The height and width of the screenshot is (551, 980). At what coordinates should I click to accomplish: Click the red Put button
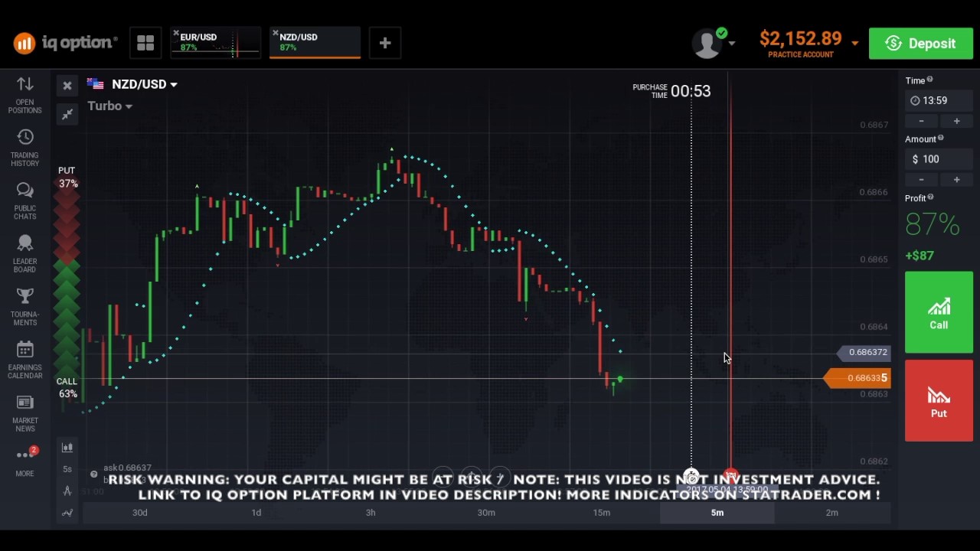pyautogui.click(x=939, y=400)
